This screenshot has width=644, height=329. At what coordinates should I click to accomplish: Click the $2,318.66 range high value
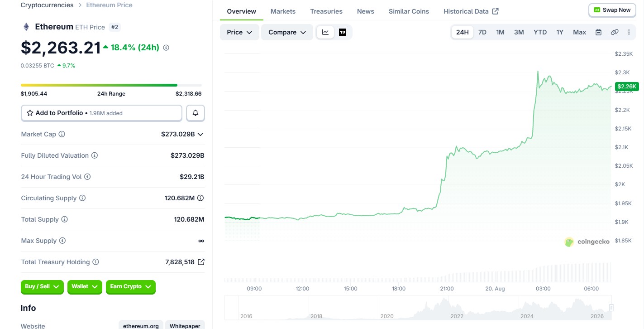[189, 94]
